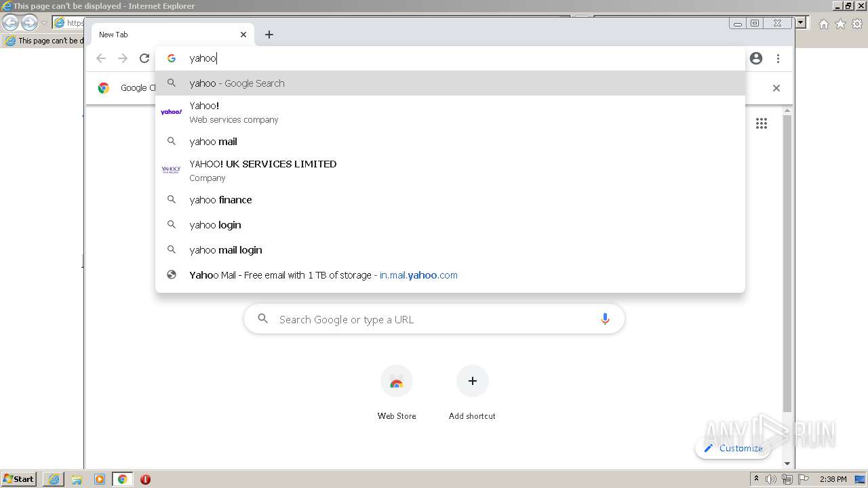The width and height of the screenshot is (868, 488).
Task: Click Action Center flag tray icon
Action: point(804,479)
